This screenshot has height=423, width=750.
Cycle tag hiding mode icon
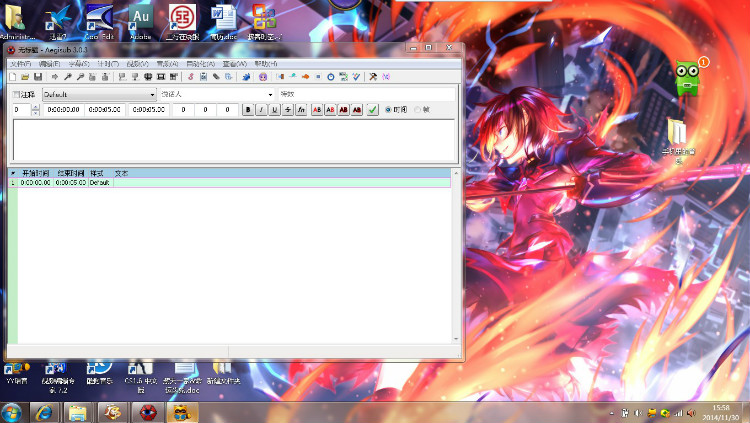[386, 77]
